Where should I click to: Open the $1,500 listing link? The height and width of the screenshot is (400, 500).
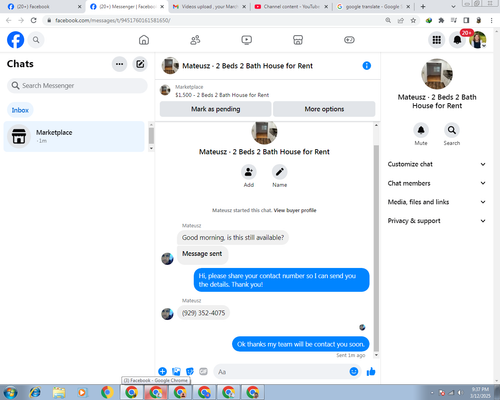[222, 95]
